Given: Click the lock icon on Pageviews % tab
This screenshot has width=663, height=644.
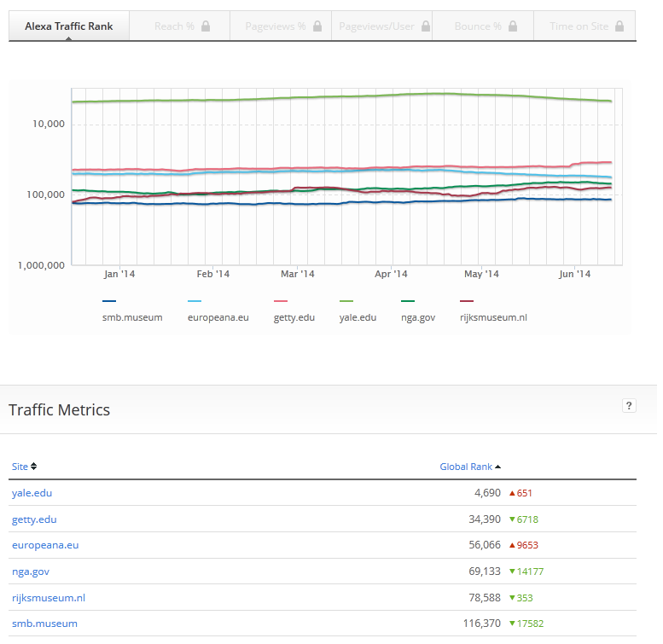Looking at the screenshot, I should pos(317,26).
